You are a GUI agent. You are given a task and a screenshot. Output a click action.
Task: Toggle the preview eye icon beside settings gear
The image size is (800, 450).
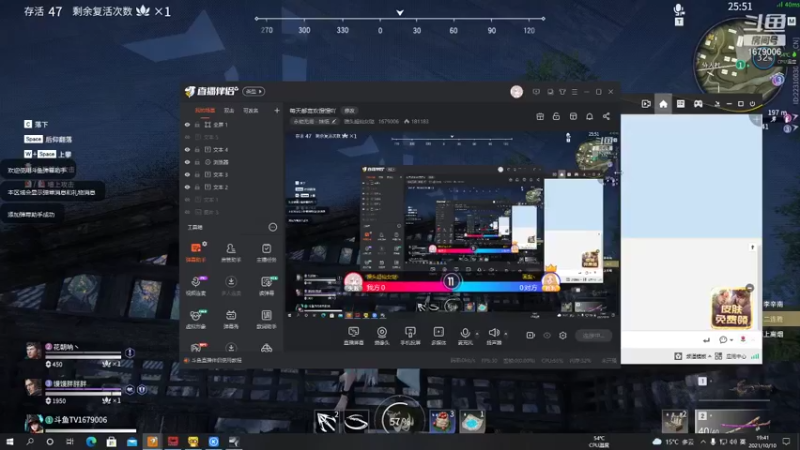coord(547,335)
